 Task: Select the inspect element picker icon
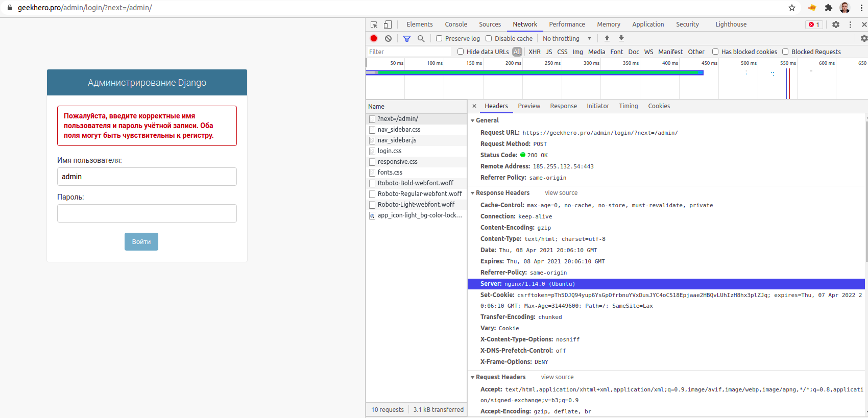(374, 24)
